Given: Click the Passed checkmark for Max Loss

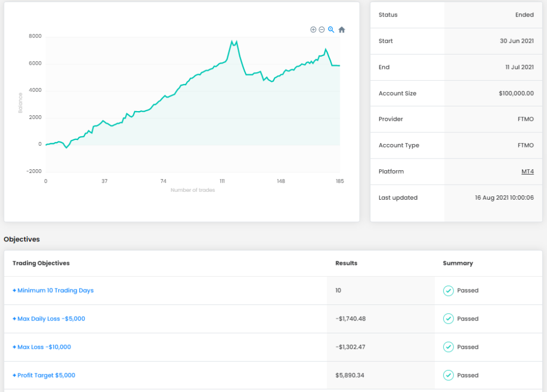Looking at the screenshot, I should (x=448, y=347).
